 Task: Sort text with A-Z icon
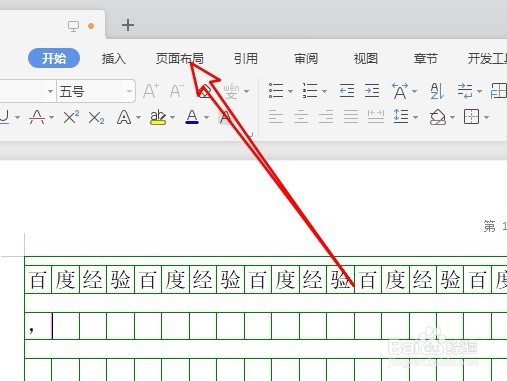437,91
